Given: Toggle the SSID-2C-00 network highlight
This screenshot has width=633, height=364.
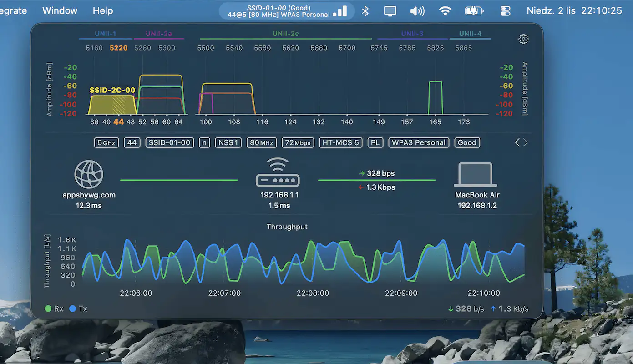Looking at the screenshot, I should (112, 91).
